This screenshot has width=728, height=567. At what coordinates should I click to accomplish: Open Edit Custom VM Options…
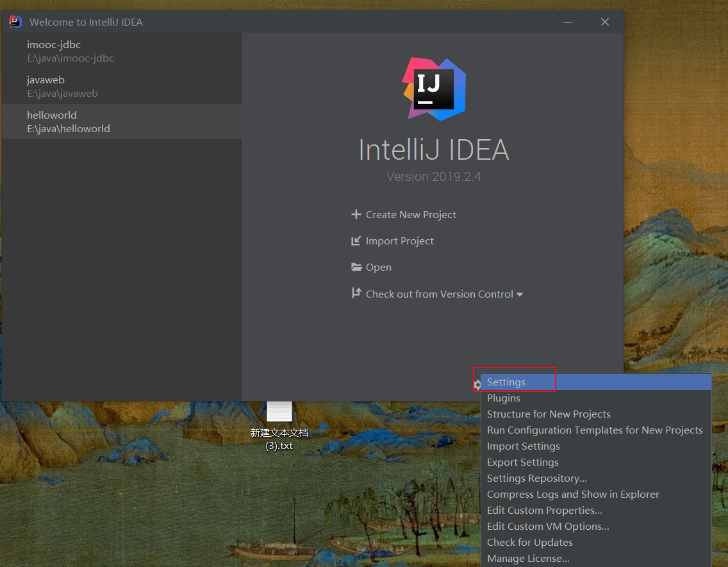(x=596, y=527)
